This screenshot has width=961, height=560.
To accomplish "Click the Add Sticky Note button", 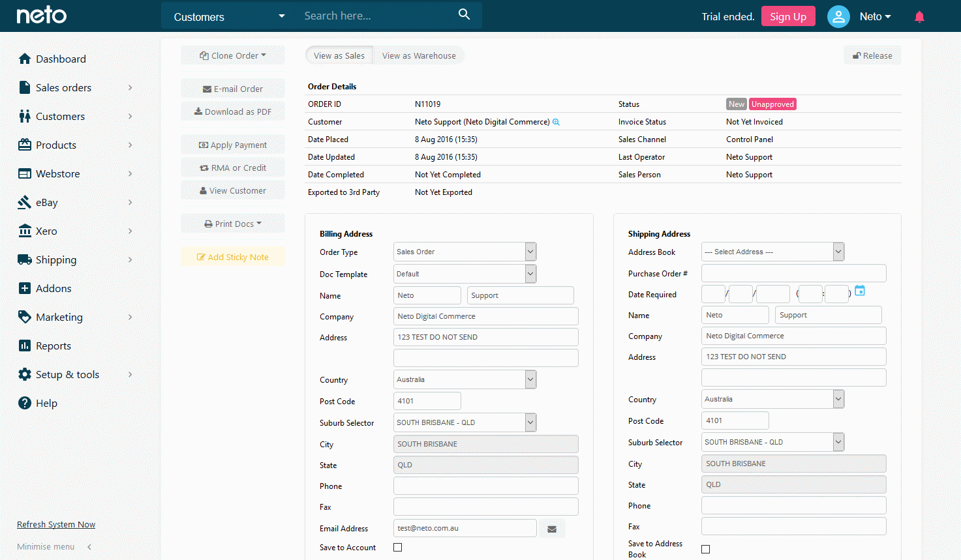I will [x=233, y=257].
